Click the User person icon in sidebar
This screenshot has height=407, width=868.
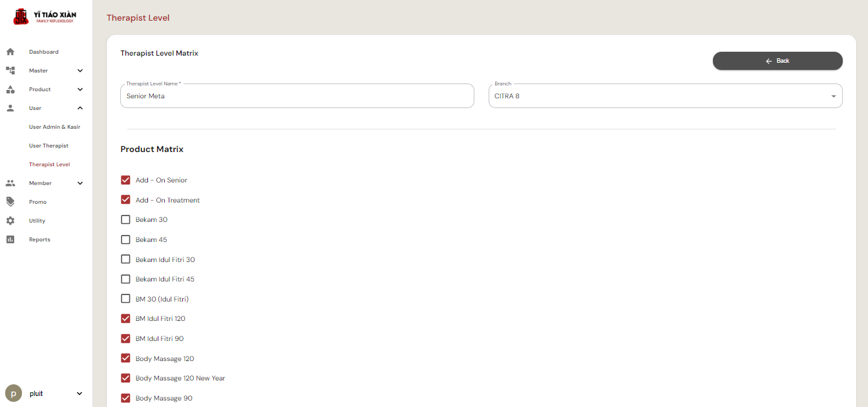click(10, 108)
